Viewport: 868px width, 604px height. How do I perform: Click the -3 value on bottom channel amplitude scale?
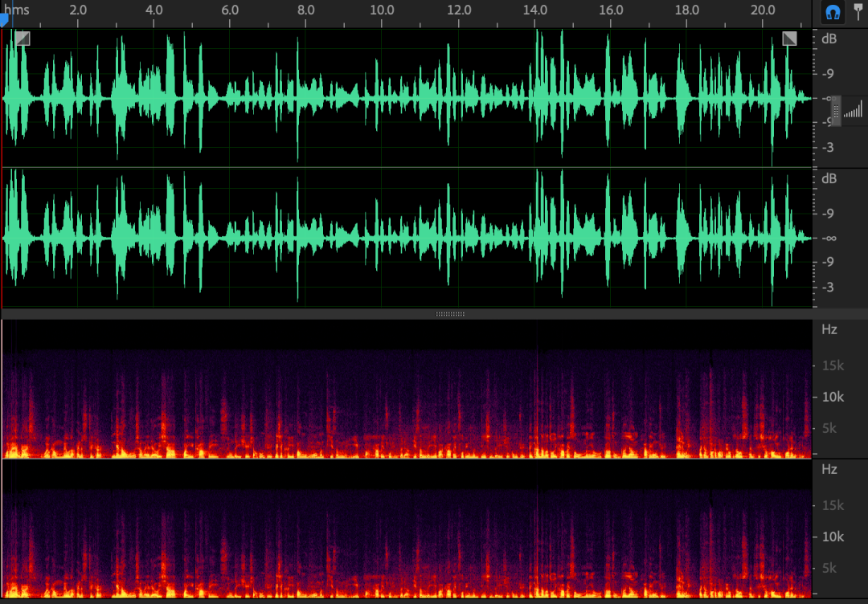pos(828,287)
